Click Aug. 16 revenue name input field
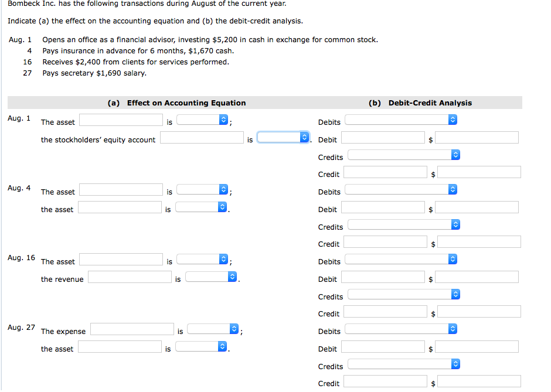Viewport: 551px width, 392px height. 130,277
